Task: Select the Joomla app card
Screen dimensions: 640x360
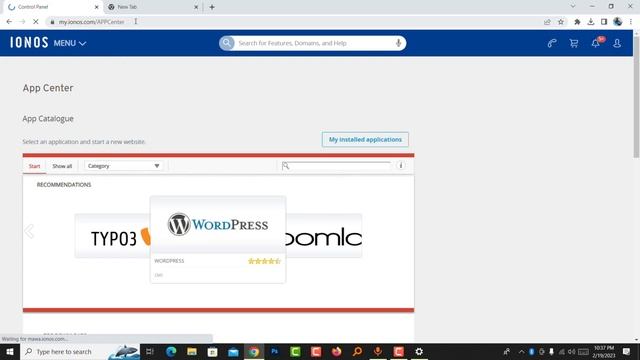Action: [x=324, y=236]
